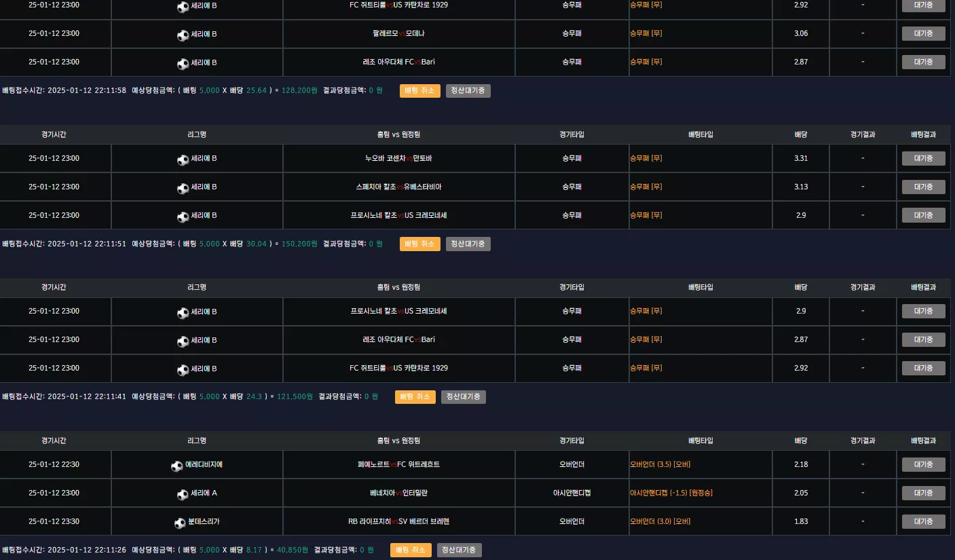
Task: Cancel the bet placed at 22:11:26 with 배팅 취소
Action: [410, 550]
